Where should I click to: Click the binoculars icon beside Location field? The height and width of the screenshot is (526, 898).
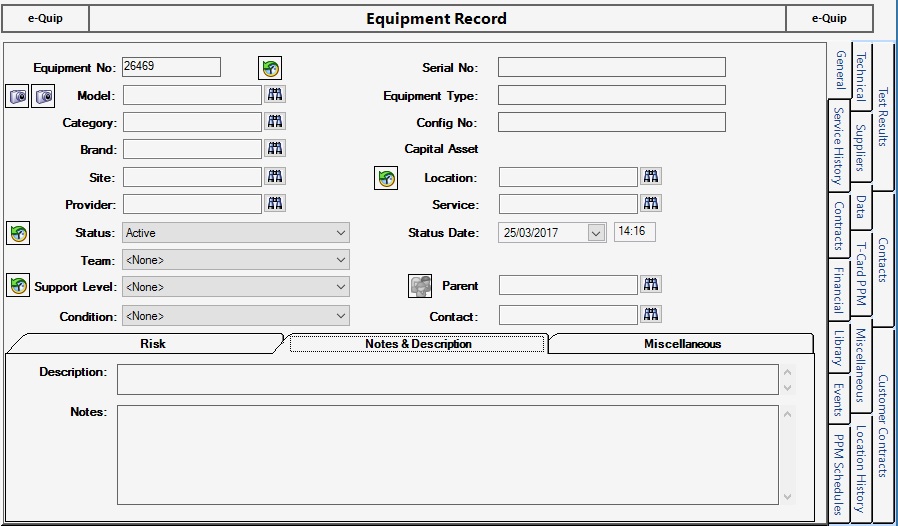pos(651,177)
